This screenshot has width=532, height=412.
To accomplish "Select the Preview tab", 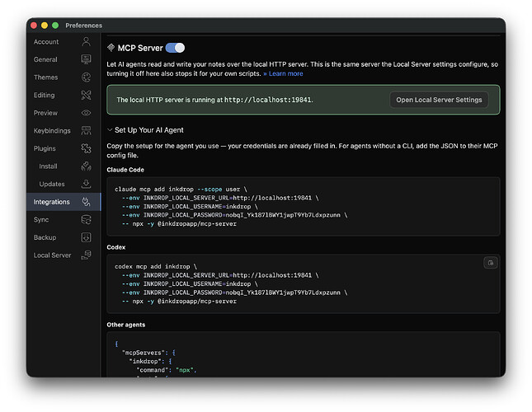I will pos(64,113).
